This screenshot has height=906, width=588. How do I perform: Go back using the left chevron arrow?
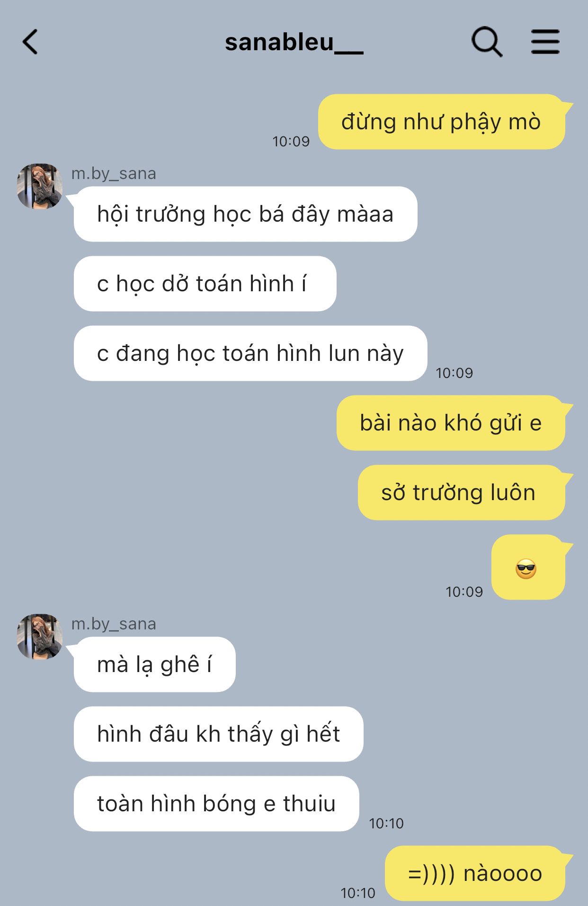(x=30, y=42)
